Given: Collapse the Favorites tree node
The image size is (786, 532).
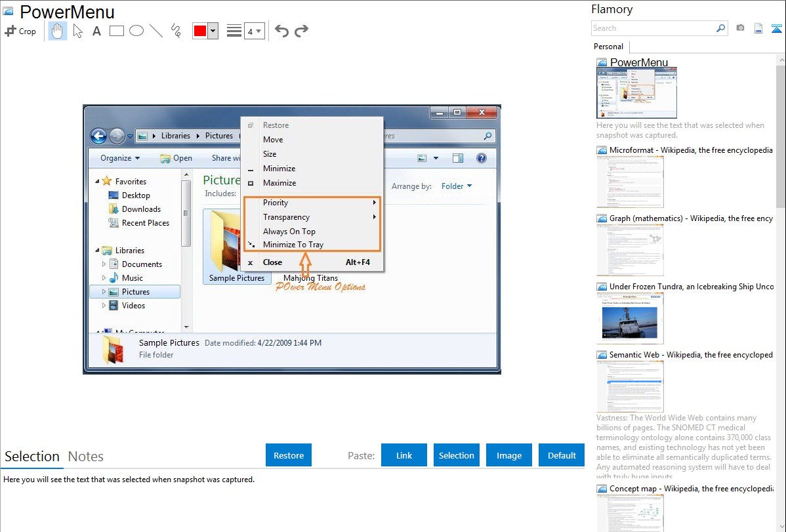Looking at the screenshot, I should 97,182.
